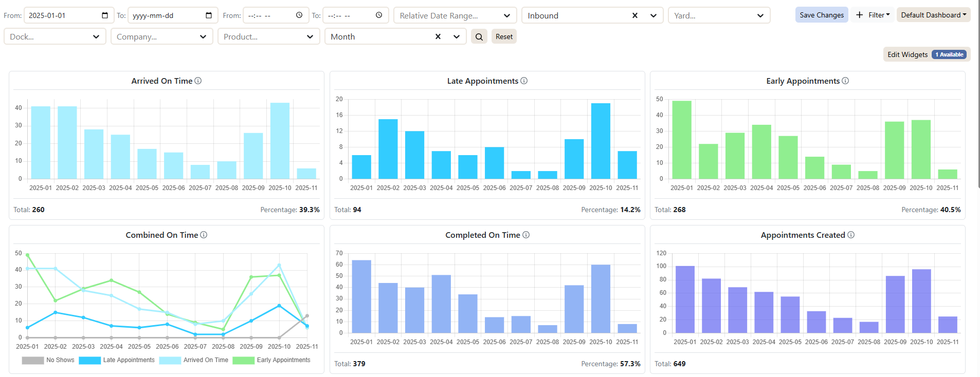Screen dimensions: 980x377
Task: Click the 1 Available badge
Action: tap(949, 54)
